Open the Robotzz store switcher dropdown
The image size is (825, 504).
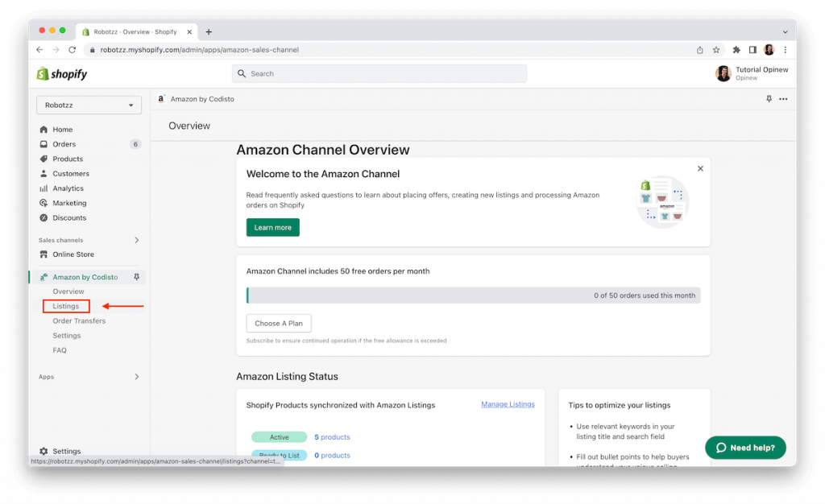89,105
